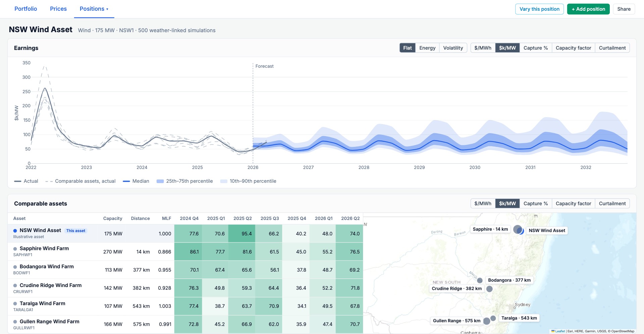Click the Capacity column header
Viewport: 644px width, 334px height.
[113, 218]
